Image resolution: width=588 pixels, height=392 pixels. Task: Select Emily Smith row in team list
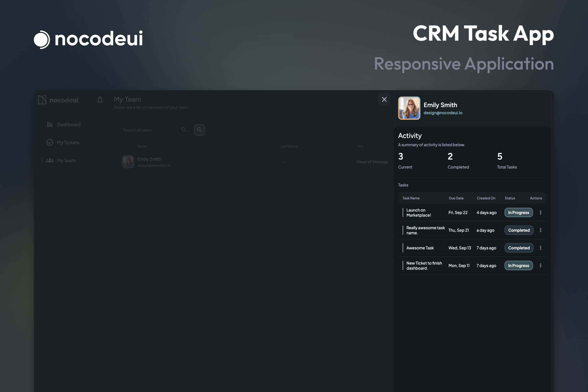click(149, 162)
